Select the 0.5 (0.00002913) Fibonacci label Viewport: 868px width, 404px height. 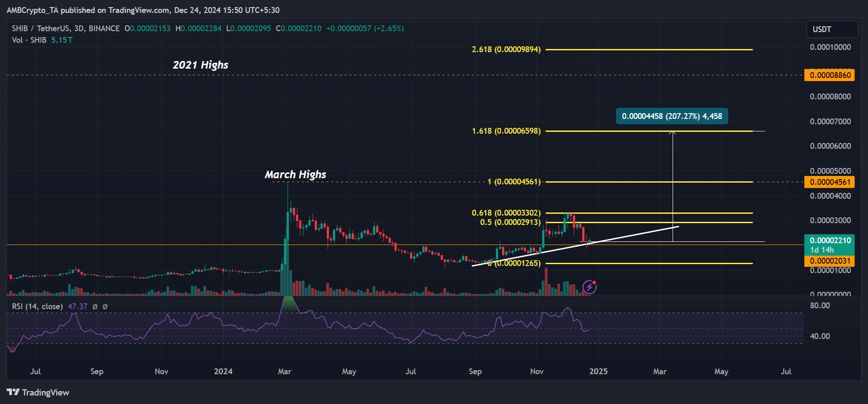510,222
